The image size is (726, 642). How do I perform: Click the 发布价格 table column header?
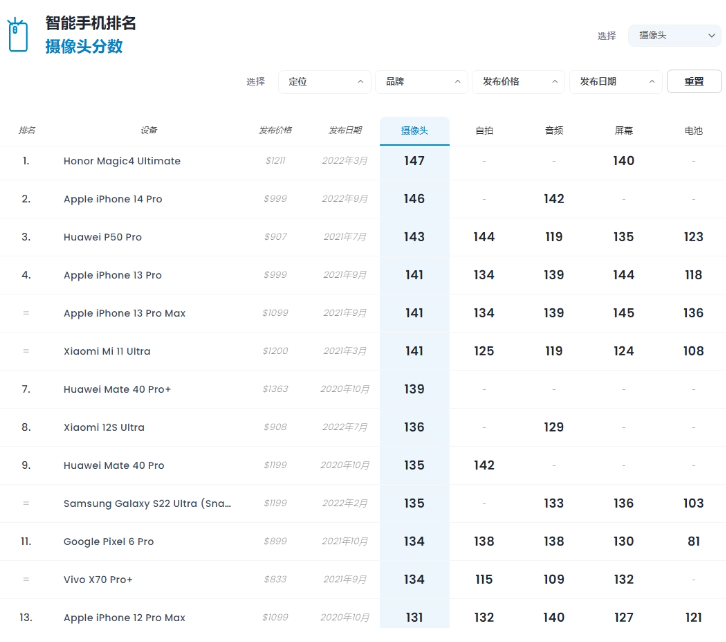[275, 131]
